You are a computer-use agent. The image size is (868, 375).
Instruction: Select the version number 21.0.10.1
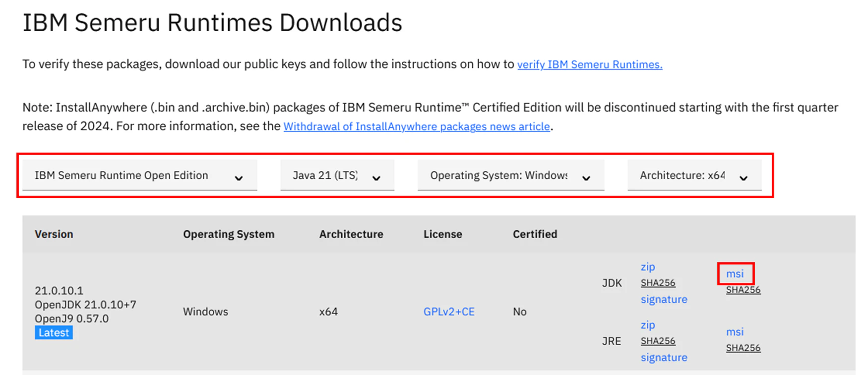[x=59, y=290]
